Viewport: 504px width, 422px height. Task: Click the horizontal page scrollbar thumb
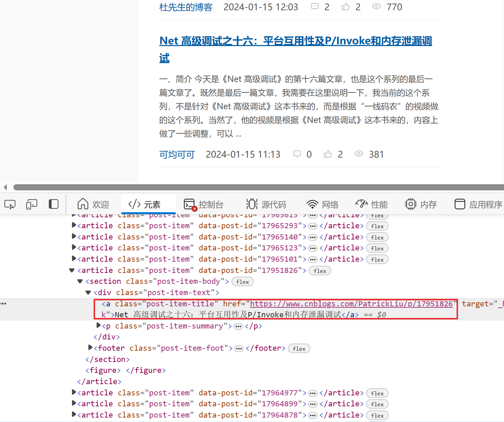(x=258, y=187)
